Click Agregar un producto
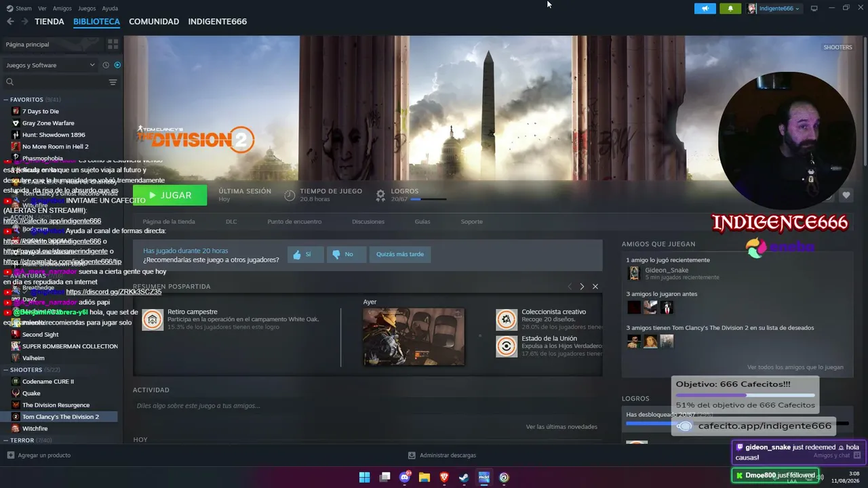This screenshot has height=488, width=868. (x=39, y=455)
